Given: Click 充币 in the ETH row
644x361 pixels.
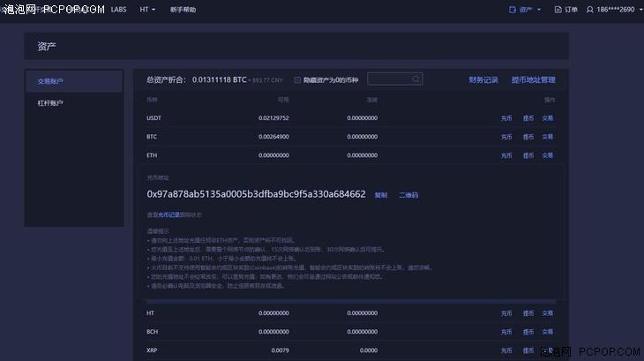Looking at the screenshot, I should 506,155.
